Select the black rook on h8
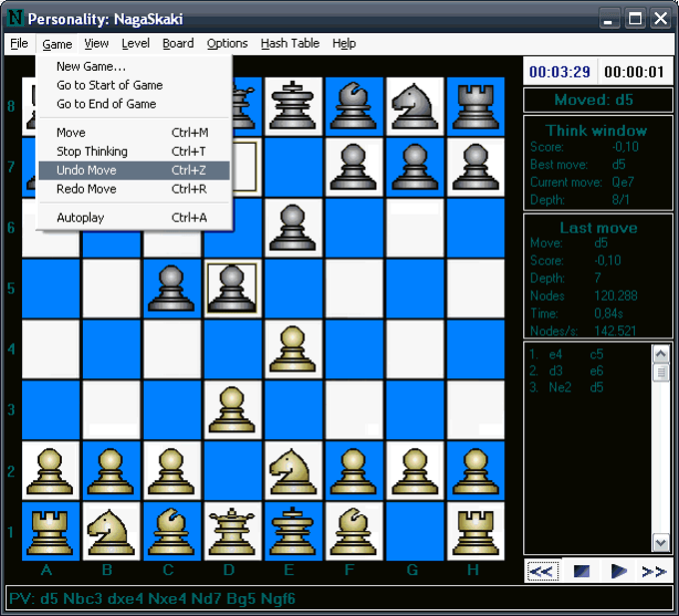This screenshot has height=616, width=679. click(475, 106)
